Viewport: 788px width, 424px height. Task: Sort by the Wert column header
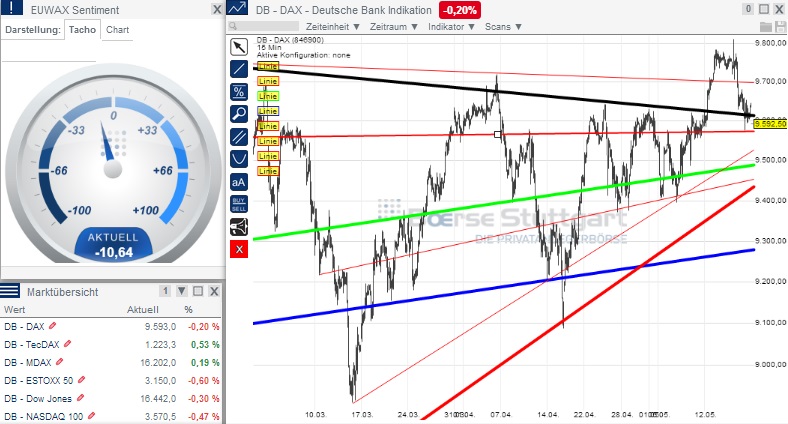[x=15, y=309]
